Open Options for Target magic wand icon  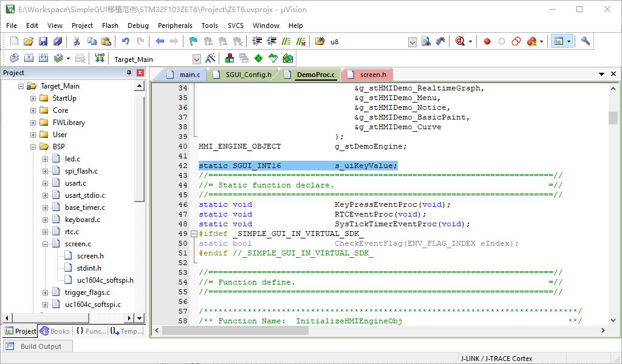click(210, 59)
